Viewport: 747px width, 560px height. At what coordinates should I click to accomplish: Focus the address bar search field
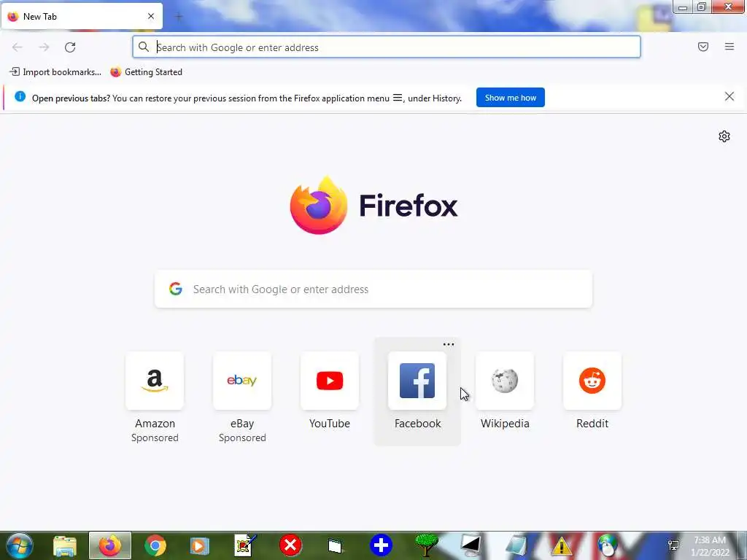pos(387,47)
